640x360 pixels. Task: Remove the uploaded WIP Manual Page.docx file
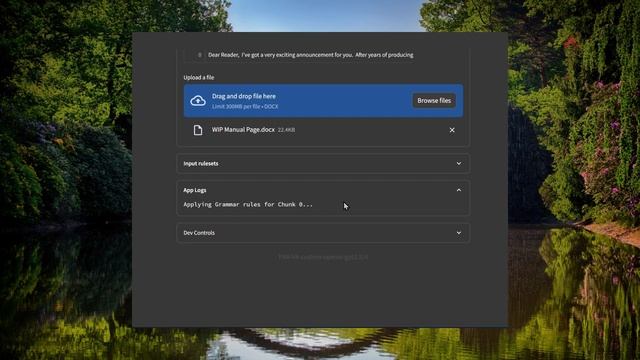[452, 130]
